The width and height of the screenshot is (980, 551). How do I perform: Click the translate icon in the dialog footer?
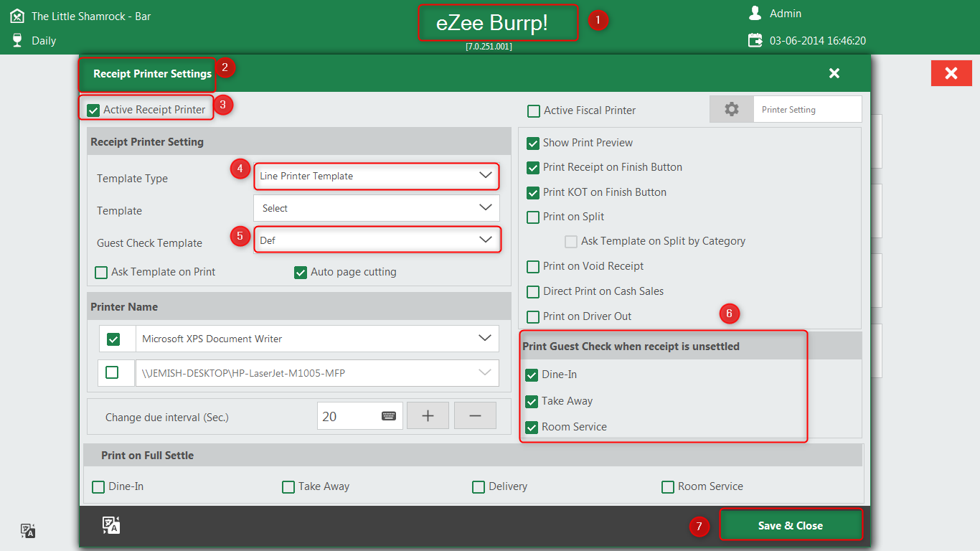pos(110,525)
